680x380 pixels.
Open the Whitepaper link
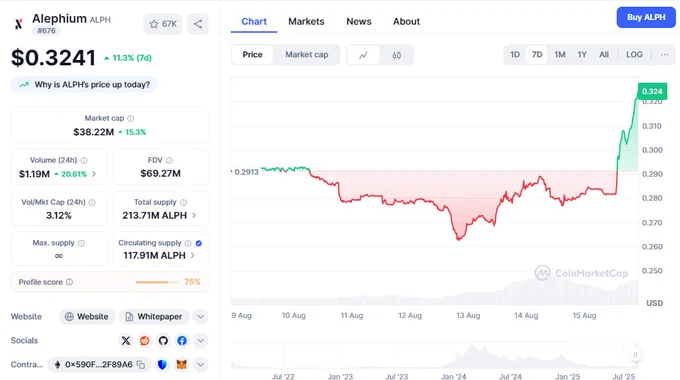pos(154,317)
